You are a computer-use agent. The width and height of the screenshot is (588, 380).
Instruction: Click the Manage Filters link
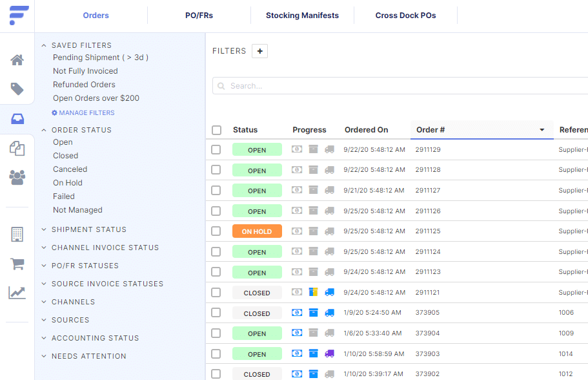click(83, 112)
